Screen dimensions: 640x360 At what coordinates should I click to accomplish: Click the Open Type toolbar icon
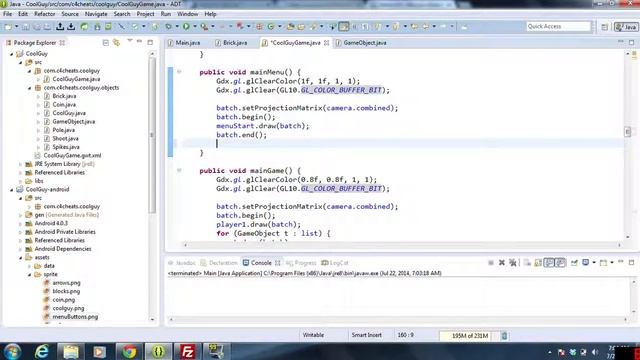pyautogui.click(x=290, y=27)
